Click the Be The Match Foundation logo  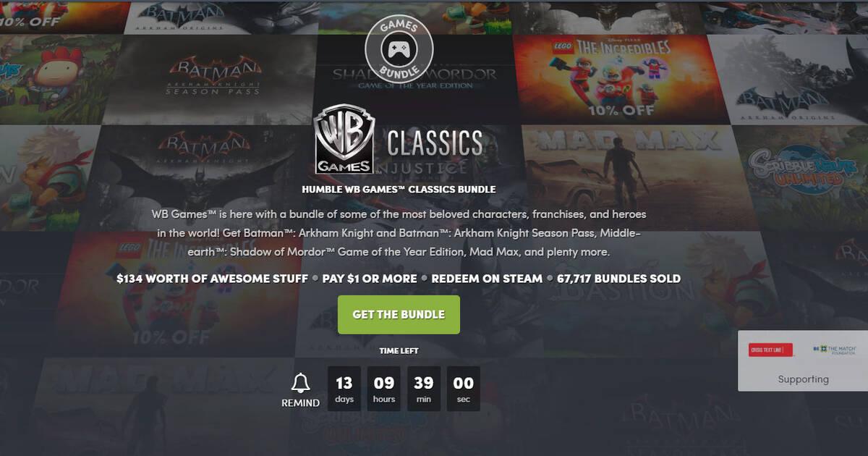834,350
